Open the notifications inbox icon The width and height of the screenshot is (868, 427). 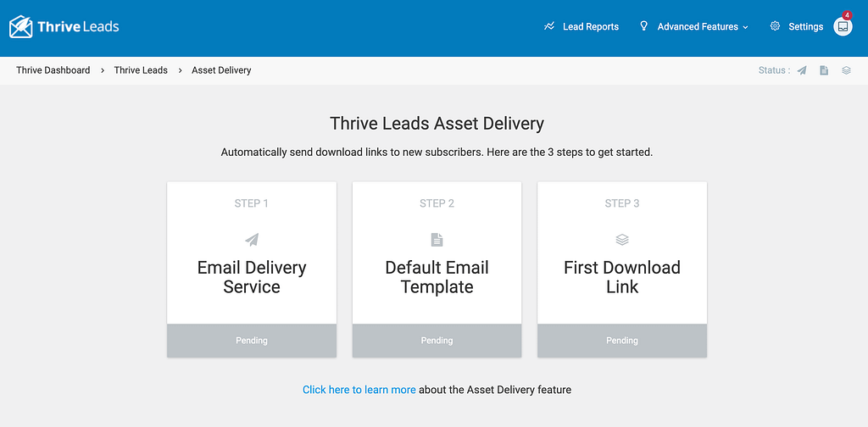tap(843, 27)
